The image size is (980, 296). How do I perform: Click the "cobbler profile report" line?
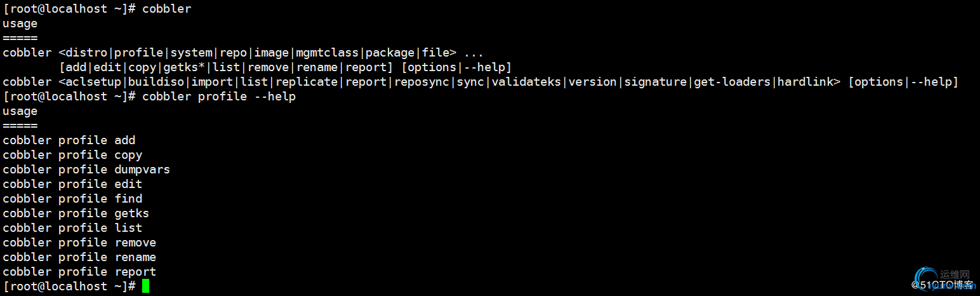pos(79,272)
